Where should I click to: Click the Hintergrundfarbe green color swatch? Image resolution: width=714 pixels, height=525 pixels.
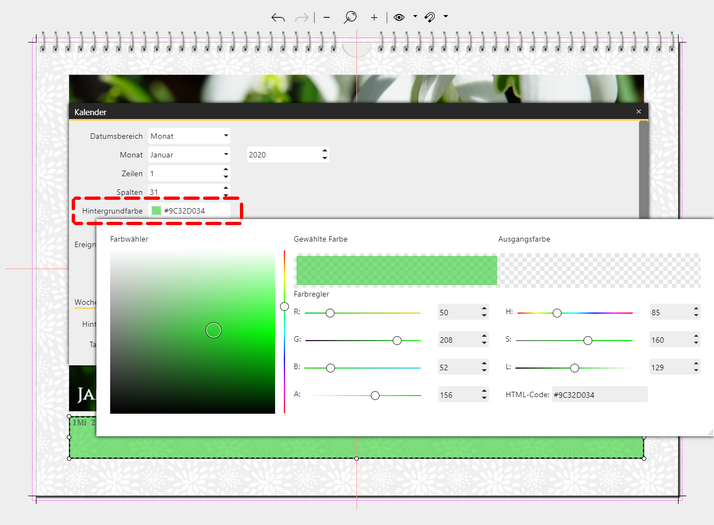pyautogui.click(x=156, y=211)
